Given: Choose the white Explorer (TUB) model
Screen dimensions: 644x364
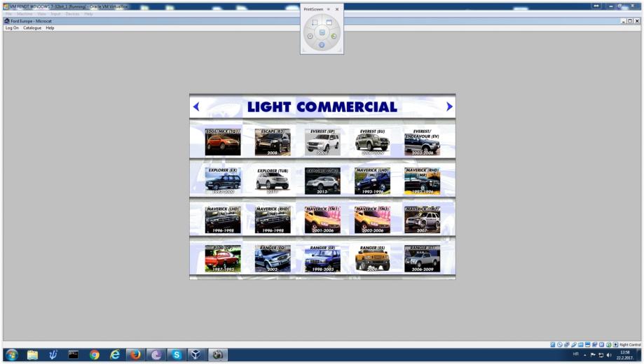Looking at the screenshot, I should click(x=273, y=181).
